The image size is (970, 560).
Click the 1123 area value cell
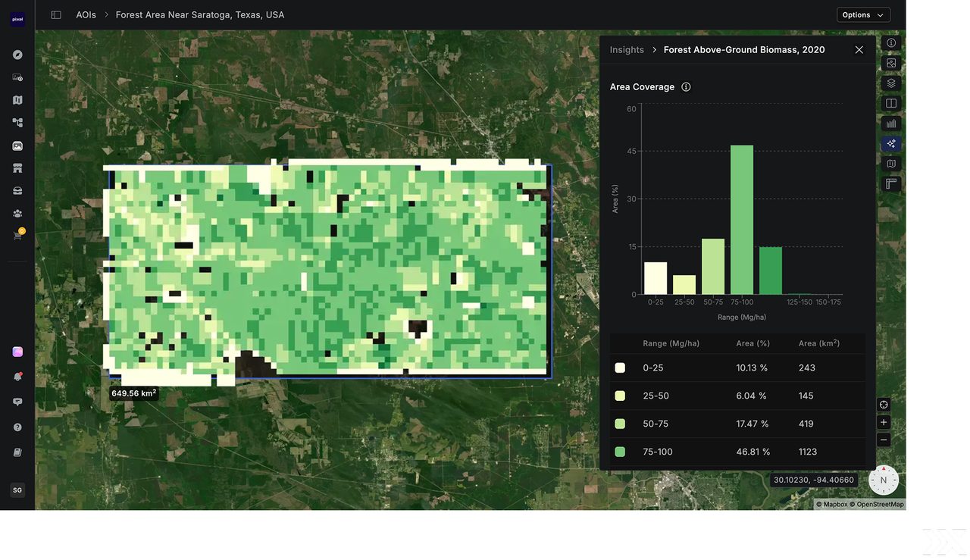coord(808,452)
